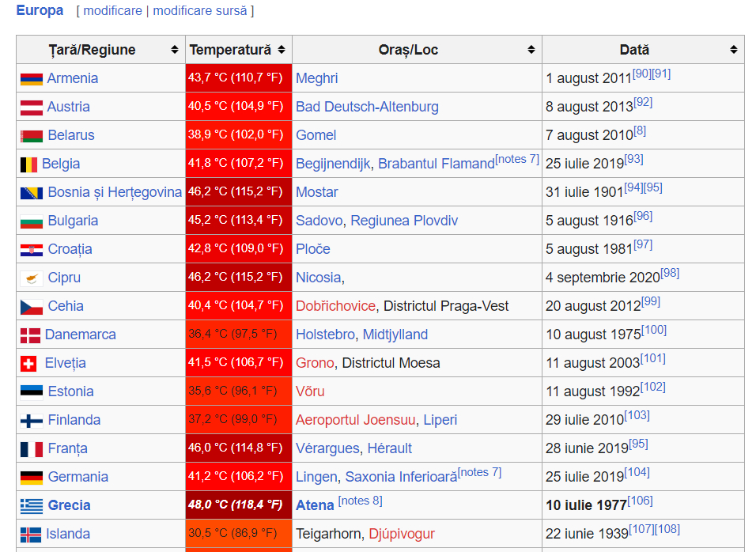Viewport: 756px width, 552px height.
Task: Jump to 'notes 8' footnote beside Atena
Action: pyautogui.click(x=360, y=501)
